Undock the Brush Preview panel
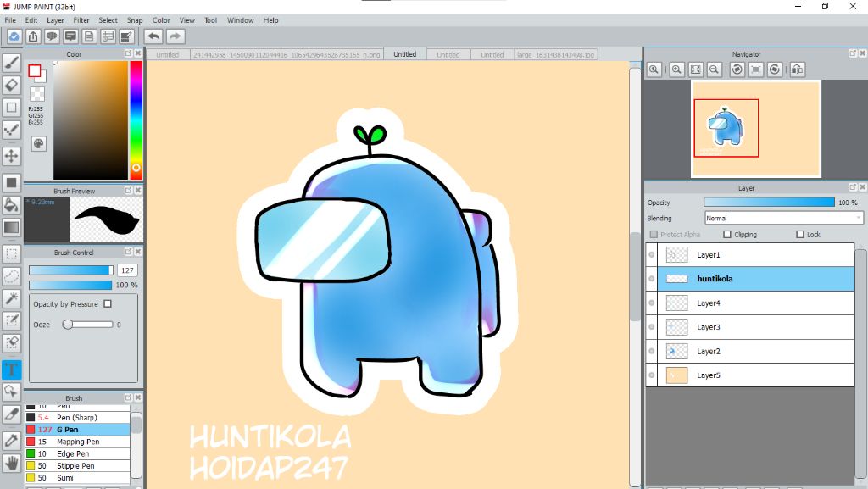868x489 pixels. click(x=128, y=190)
